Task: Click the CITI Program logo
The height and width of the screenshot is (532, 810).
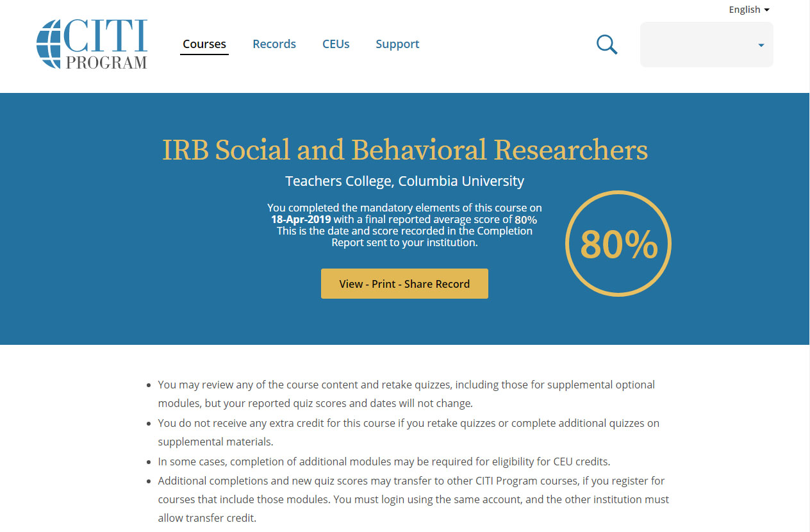Action: 92,44
